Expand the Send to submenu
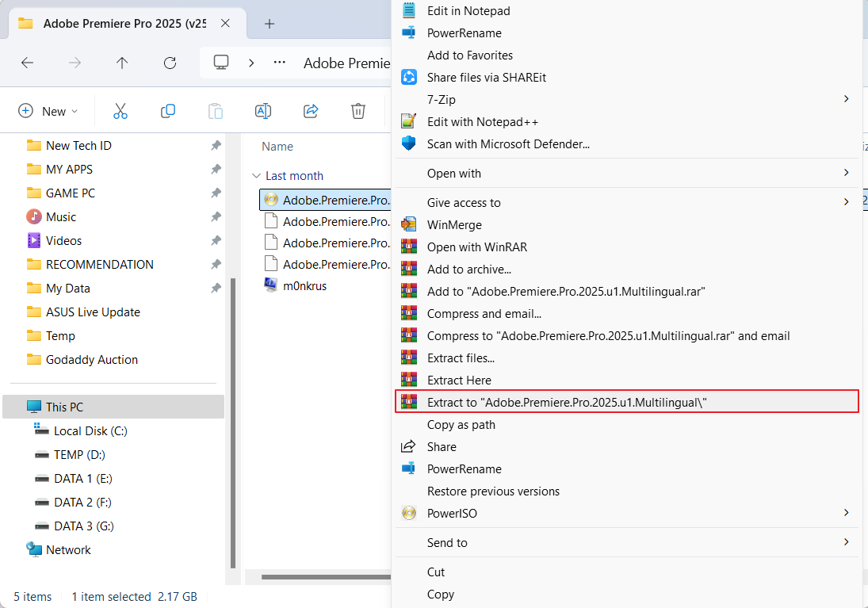This screenshot has width=868, height=608. pos(846,541)
